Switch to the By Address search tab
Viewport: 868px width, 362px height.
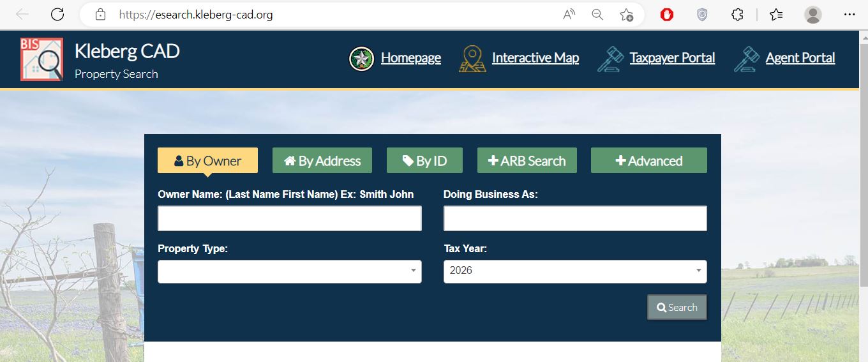click(x=322, y=161)
